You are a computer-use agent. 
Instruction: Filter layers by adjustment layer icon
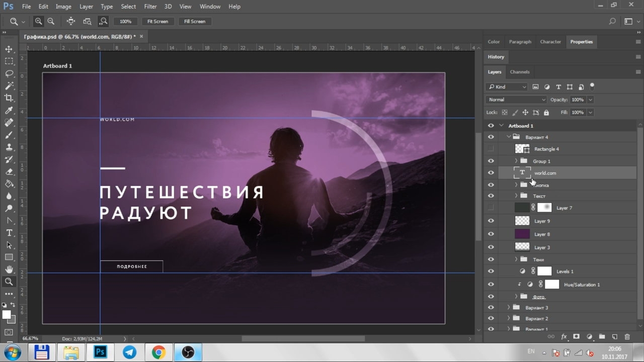click(x=547, y=87)
